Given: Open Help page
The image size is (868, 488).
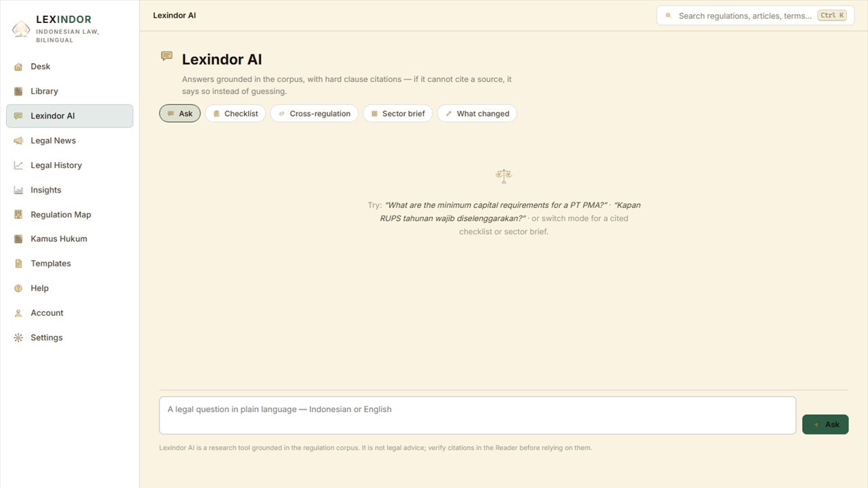Looking at the screenshot, I should 69,288.
